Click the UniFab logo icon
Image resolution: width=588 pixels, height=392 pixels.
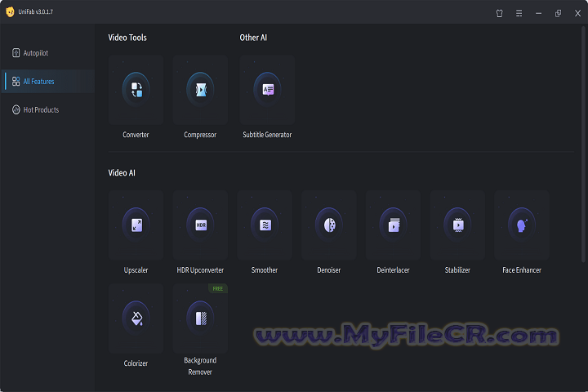coord(10,12)
